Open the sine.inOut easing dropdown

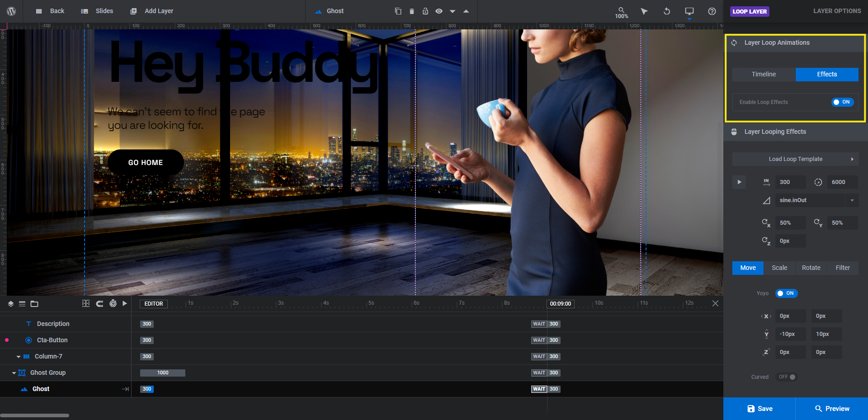pos(817,200)
